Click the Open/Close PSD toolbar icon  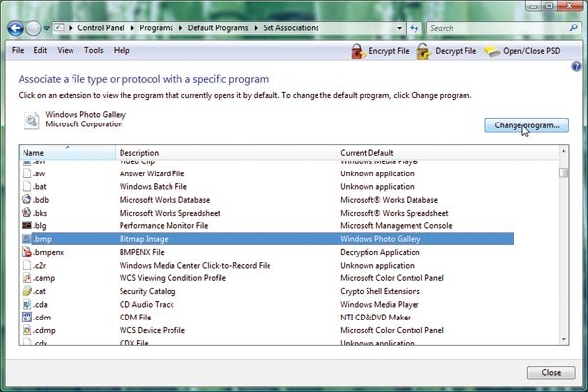click(x=495, y=50)
